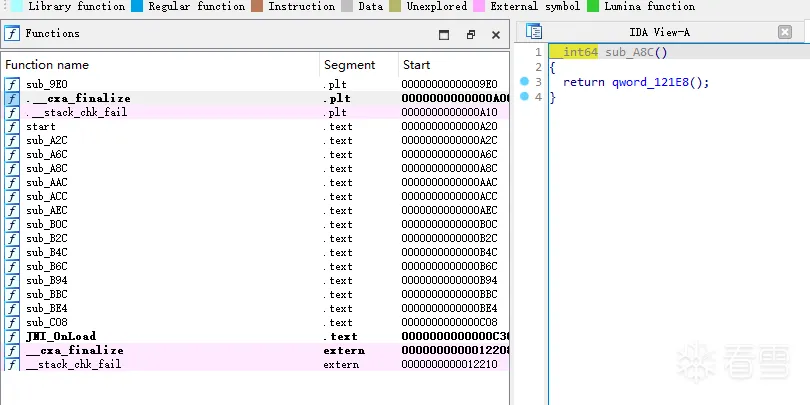This screenshot has height=405, width=810.
Task: Click the Regular function legend color swatch
Action: click(137, 6)
